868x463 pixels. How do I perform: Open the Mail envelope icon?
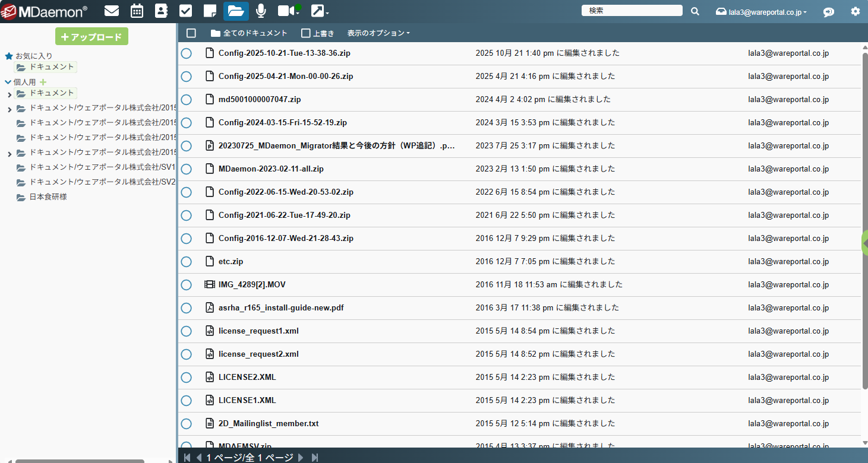click(111, 11)
